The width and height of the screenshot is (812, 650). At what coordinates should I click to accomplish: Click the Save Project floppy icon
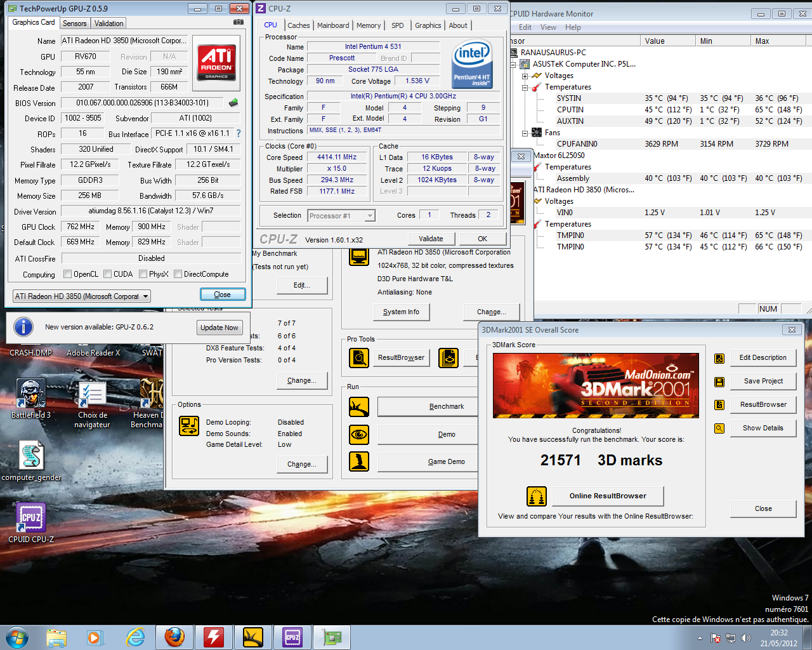pyautogui.click(x=719, y=381)
